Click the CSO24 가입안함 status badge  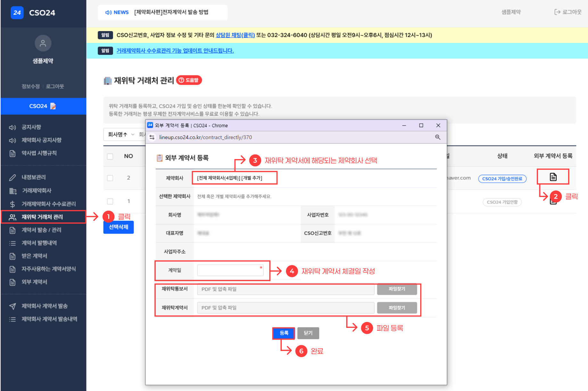tap(502, 202)
